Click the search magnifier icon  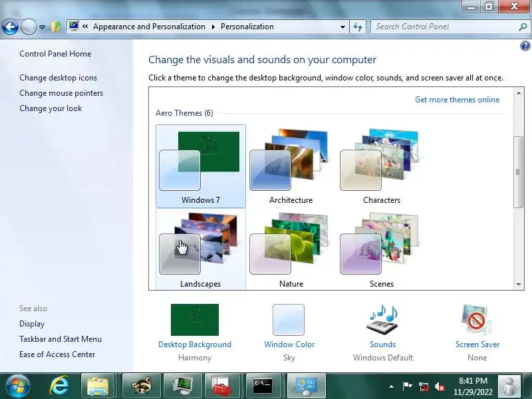[x=523, y=27]
